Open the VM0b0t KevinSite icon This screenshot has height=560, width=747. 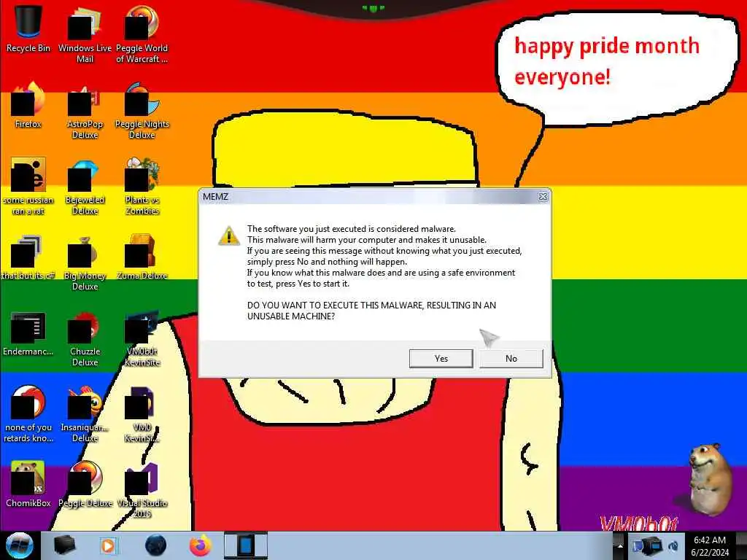coord(142,338)
